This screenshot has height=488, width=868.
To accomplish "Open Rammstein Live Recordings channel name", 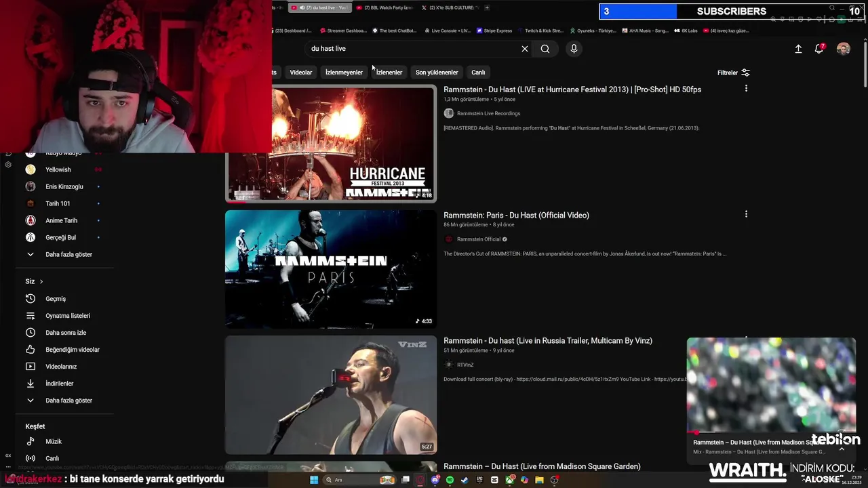I will point(488,114).
